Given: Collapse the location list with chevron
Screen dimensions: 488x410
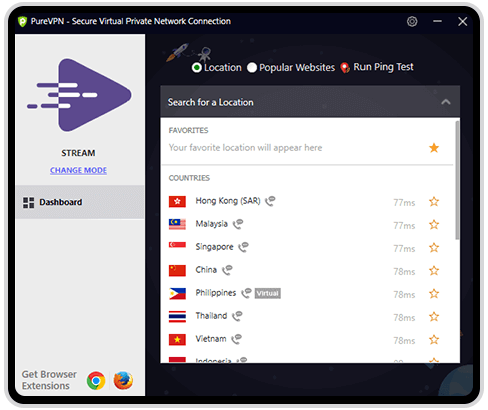Looking at the screenshot, I should tap(446, 102).
